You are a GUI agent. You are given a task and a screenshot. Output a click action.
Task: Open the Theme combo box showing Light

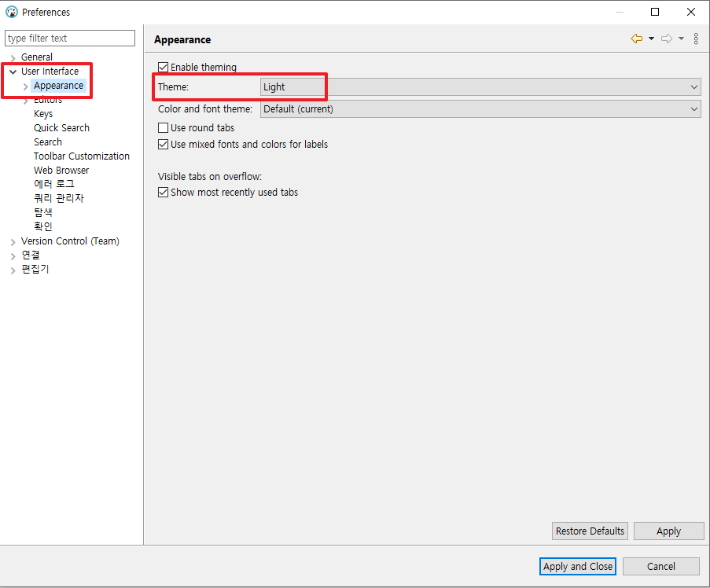tap(480, 87)
